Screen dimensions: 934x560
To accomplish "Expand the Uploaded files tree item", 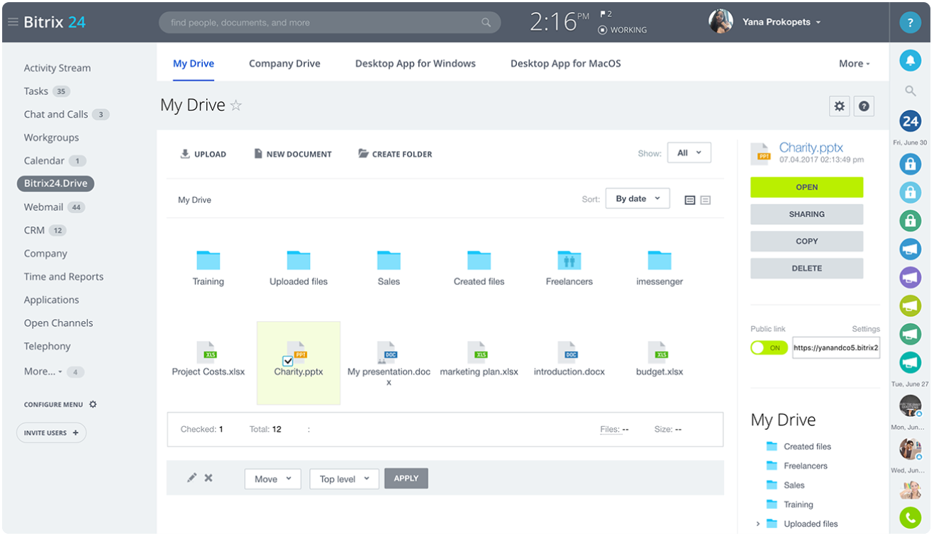I will pos(757,524).
